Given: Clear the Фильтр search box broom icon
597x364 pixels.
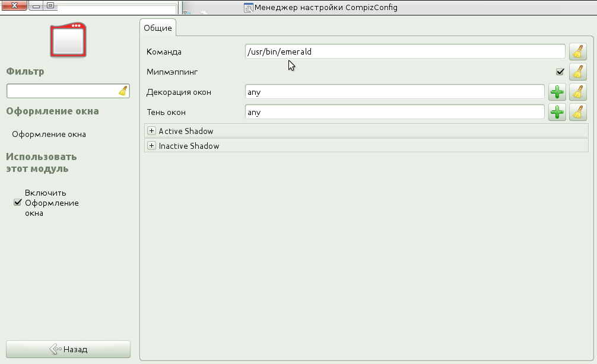Looking at the screenshot, I should (x=123, y=91).
